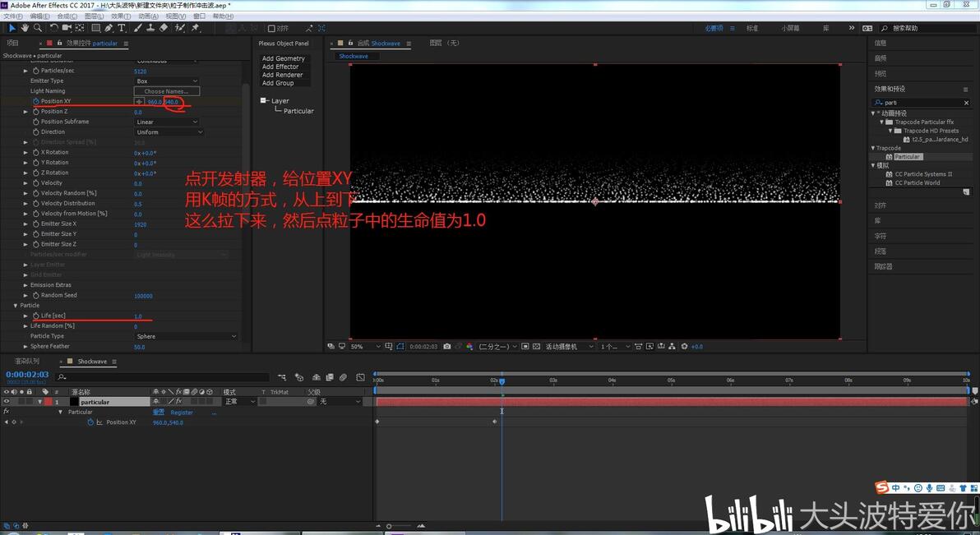Click the current-time indicator playhead
This screenshot has height=535, width=980.
pos(502,381)
